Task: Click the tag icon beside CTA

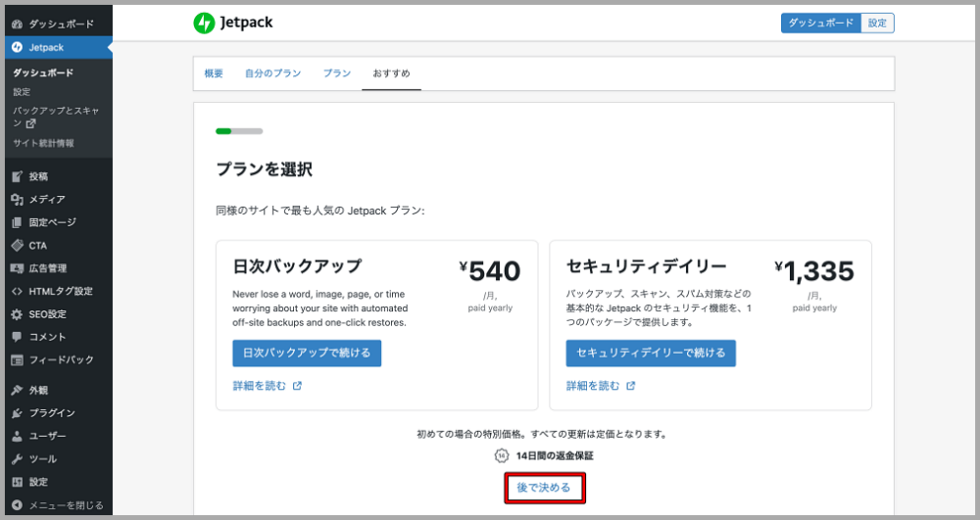Action: tap(17, 246)
